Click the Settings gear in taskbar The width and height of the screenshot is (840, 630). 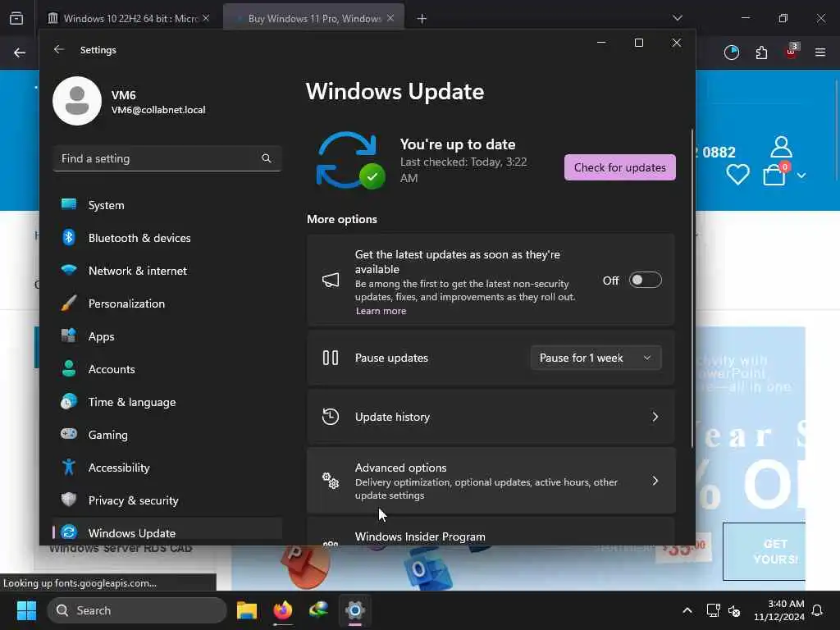coord(354,610)
